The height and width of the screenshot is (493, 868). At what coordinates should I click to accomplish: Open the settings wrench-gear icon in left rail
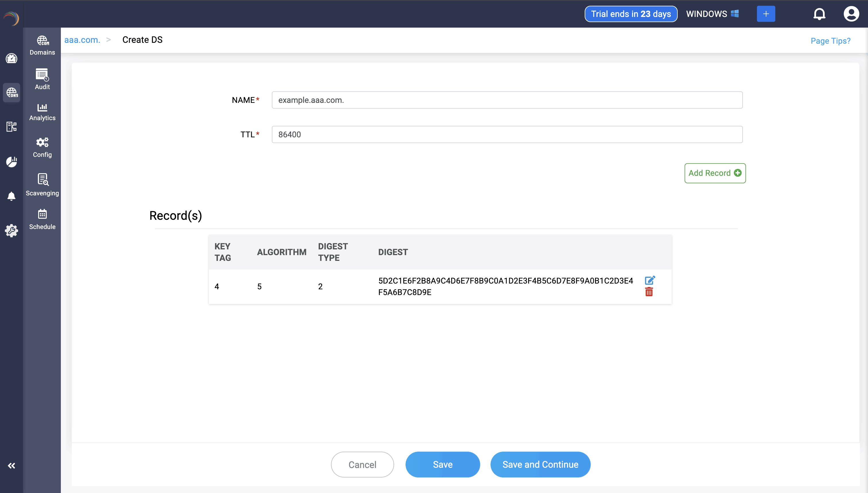tap(11, 231)
